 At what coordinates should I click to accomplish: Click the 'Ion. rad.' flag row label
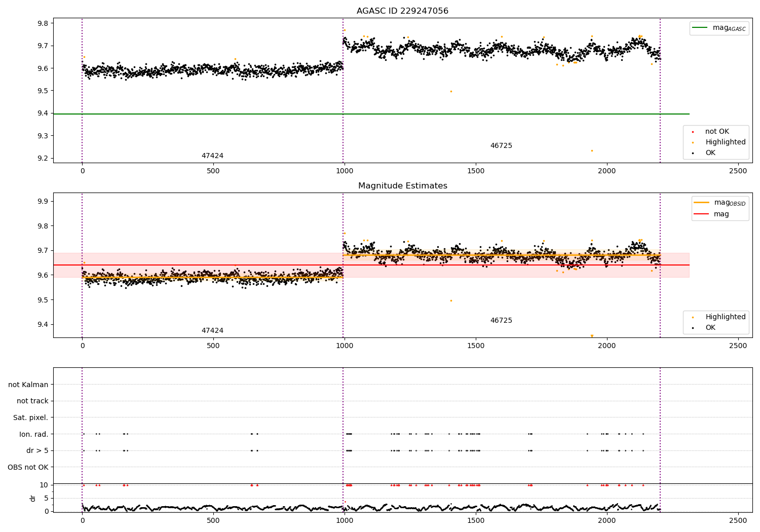34,434
